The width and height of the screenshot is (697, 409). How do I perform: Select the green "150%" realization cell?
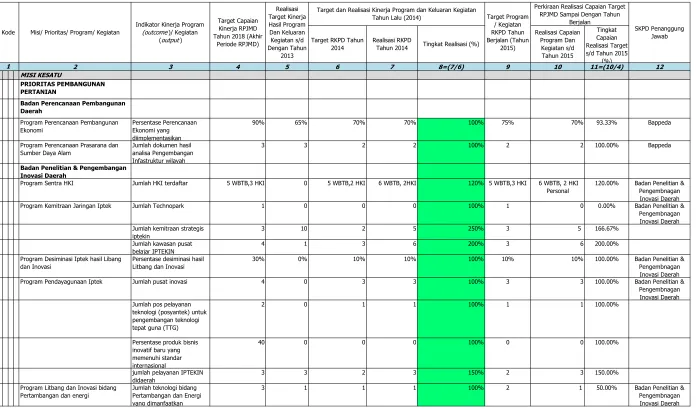tap(451, 376)
